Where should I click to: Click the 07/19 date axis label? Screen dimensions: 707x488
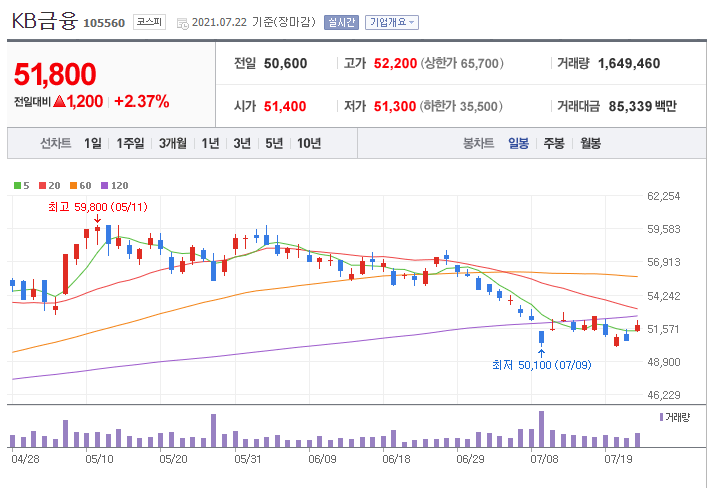click(x=619, y=460)
